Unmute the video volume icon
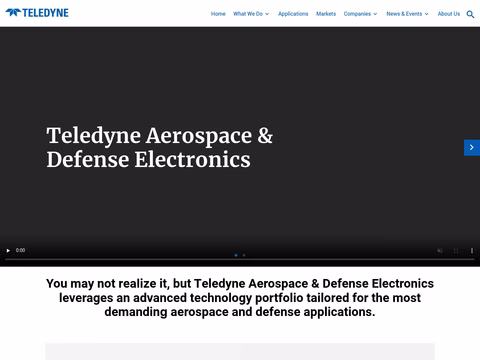The image size is (480, 360). click(x=440, y=250)
